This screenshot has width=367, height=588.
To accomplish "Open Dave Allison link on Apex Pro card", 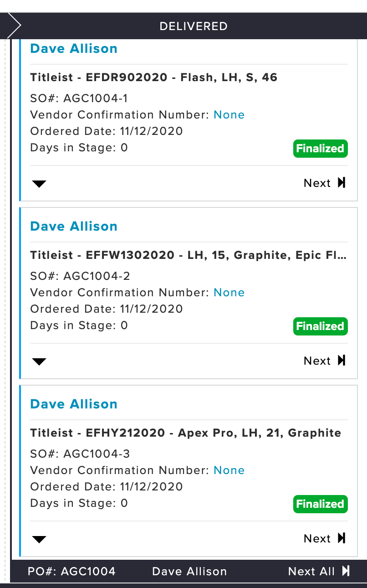I will (74, 404).
